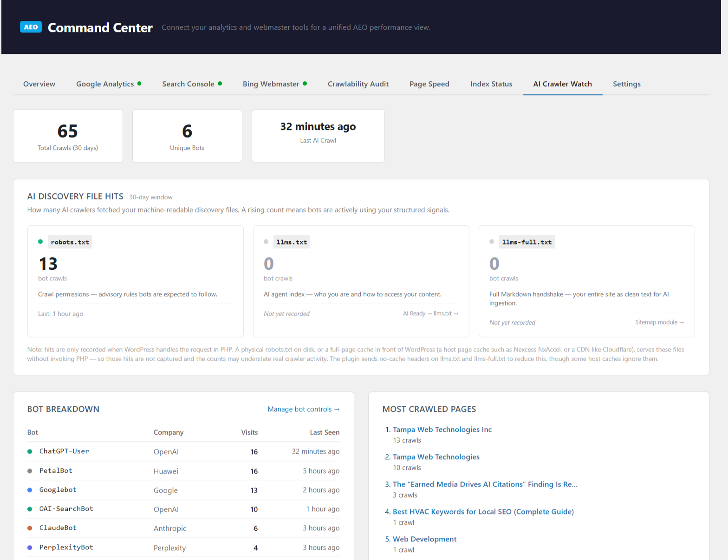
Task: Click the Googlebot blue dot
Action: [30, 490]
